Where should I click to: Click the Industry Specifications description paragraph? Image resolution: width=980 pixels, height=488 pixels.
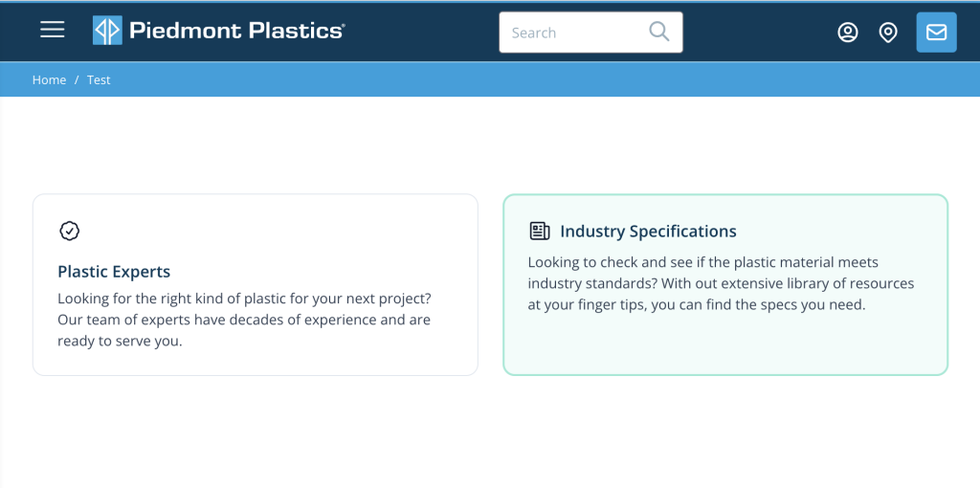(720, 283)
